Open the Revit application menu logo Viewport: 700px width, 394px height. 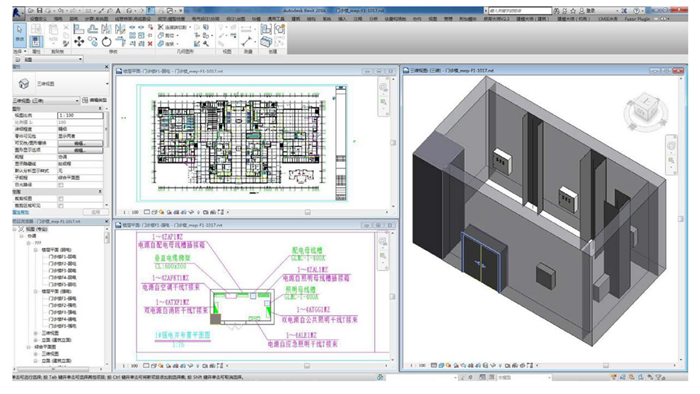[x=18, y=12]
